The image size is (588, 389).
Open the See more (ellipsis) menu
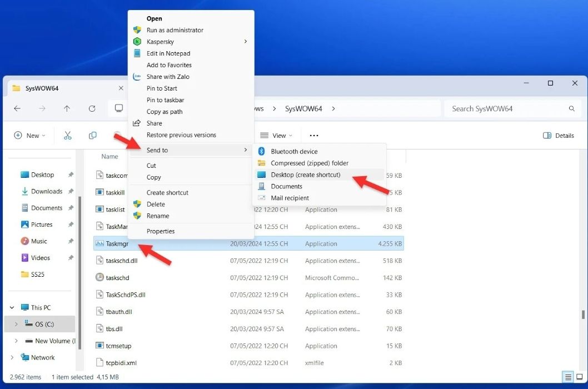click(313, 135)
